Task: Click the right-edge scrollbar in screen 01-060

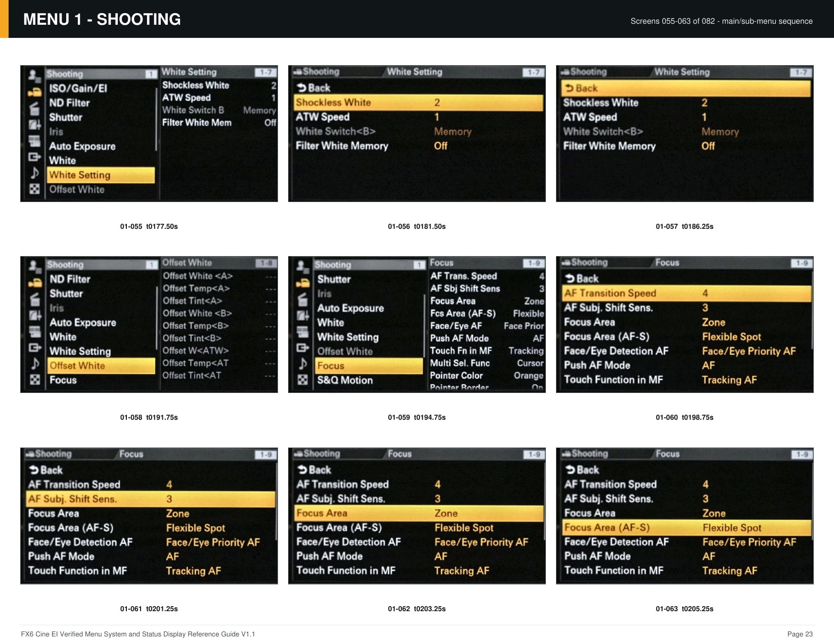Action: [812, 311]
